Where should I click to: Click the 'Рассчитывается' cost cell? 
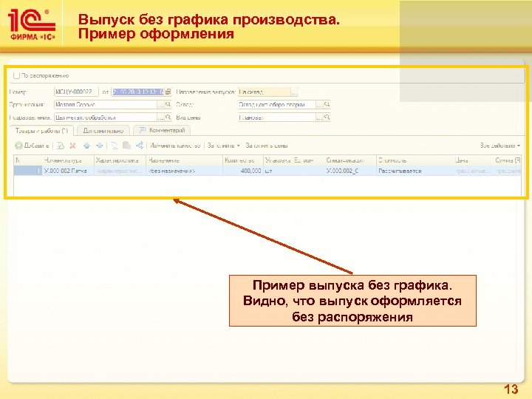click(x=415, y=171)
